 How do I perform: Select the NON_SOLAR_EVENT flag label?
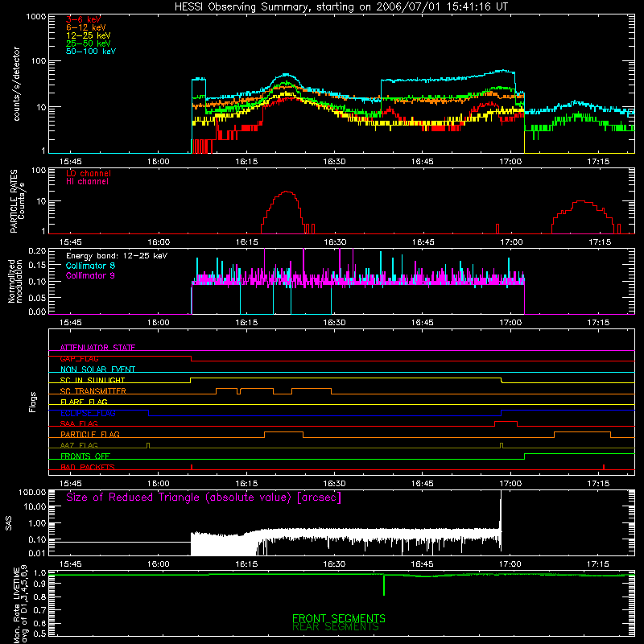pyautogui.click(x=97, y=369)
